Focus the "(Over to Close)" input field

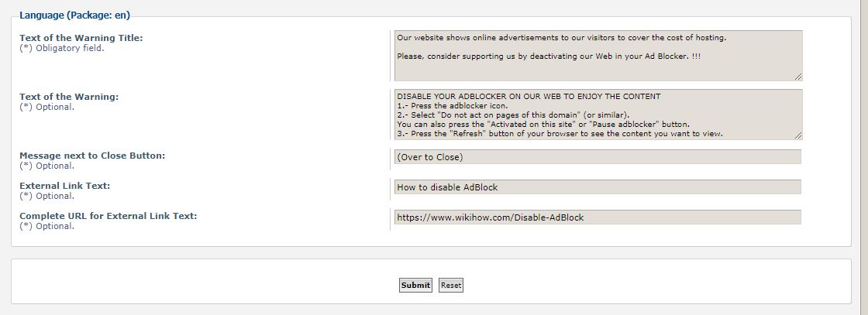(597, 157)
